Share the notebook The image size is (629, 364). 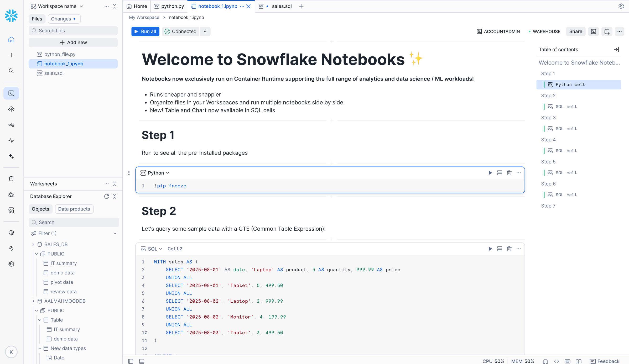point(575,31)
